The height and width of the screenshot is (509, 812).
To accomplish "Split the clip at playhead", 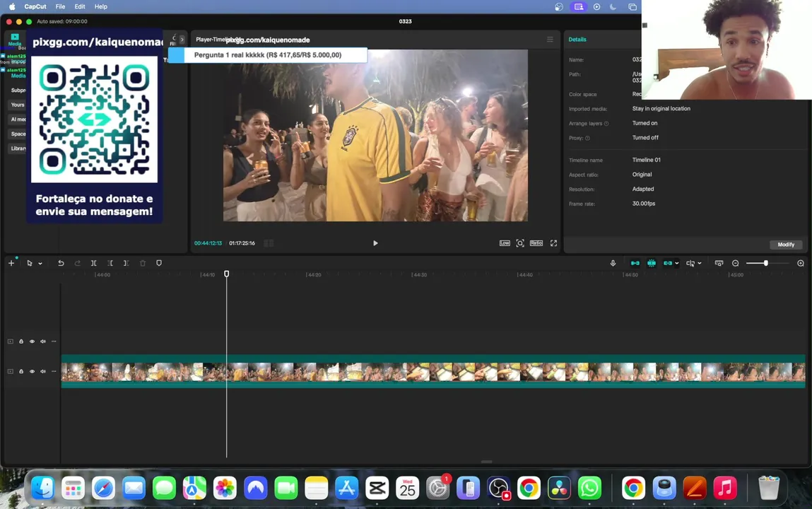I will 94,263.
